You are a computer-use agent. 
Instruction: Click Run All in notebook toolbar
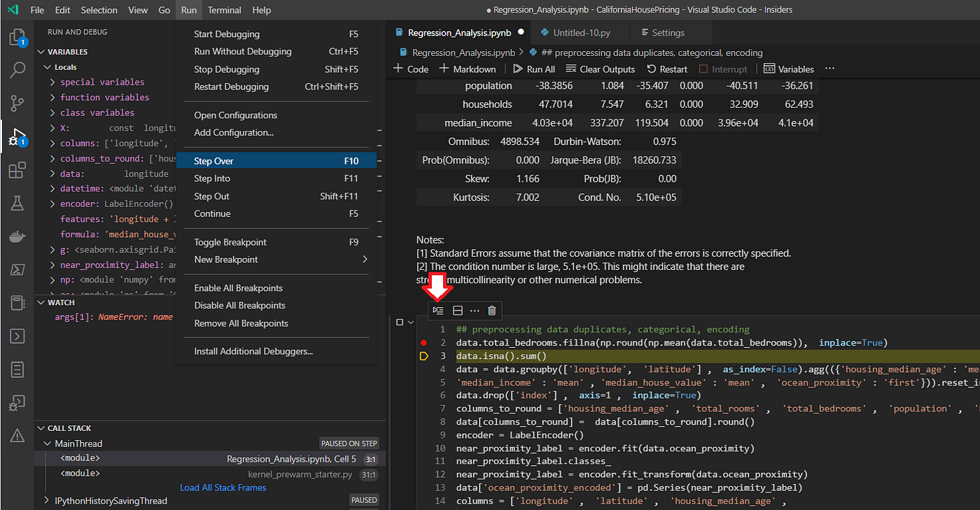(x=534, y=69)
